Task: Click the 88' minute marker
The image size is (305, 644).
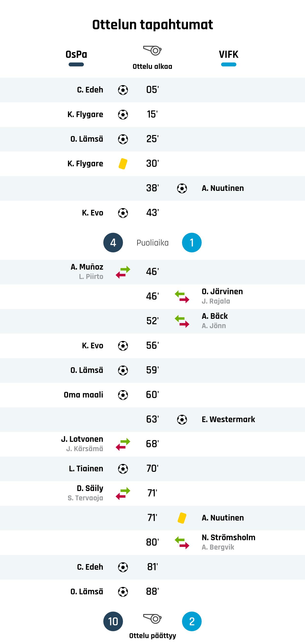Action: 152,592
